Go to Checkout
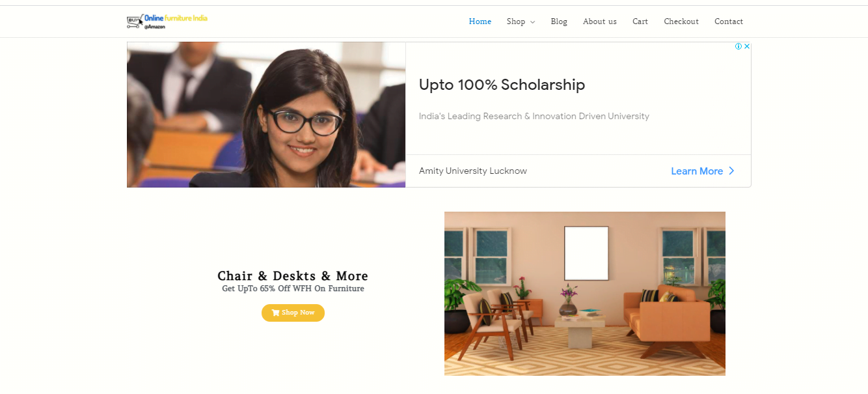 [681, 21]
